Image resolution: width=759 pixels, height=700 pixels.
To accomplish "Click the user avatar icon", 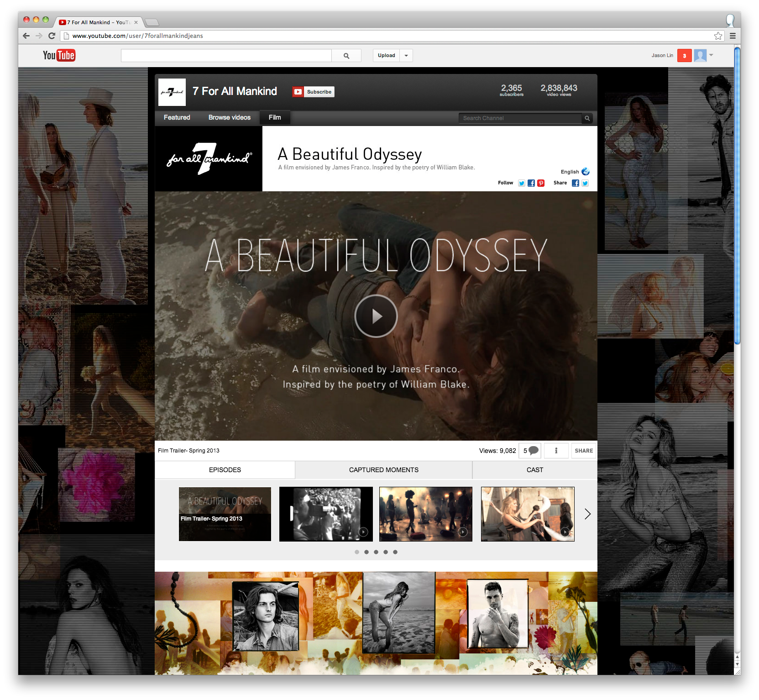I will 700,56.
